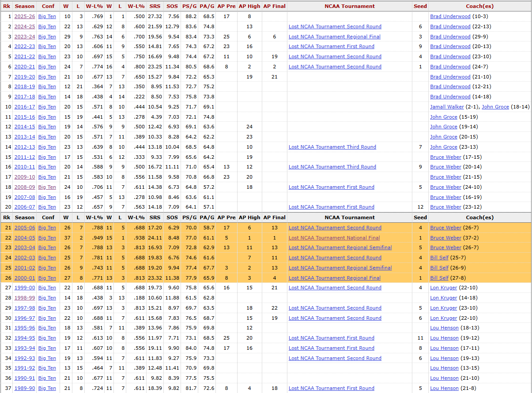532x393 pixels.
Task: Click Seed column header at table top
Action: 420,6
